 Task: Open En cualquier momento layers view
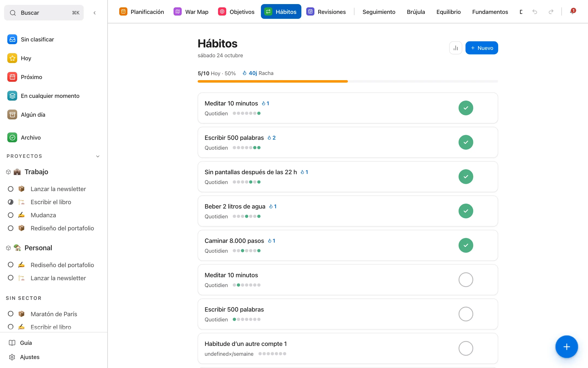[x=44, y=96]
